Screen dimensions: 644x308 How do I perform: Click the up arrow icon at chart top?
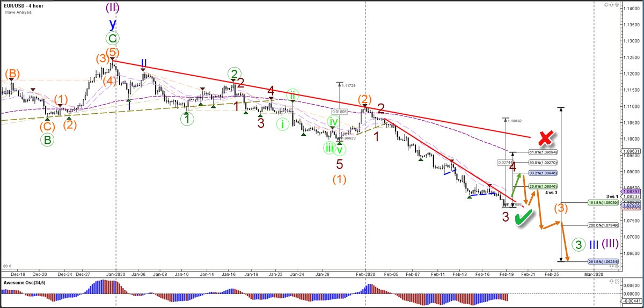(617, 4)
